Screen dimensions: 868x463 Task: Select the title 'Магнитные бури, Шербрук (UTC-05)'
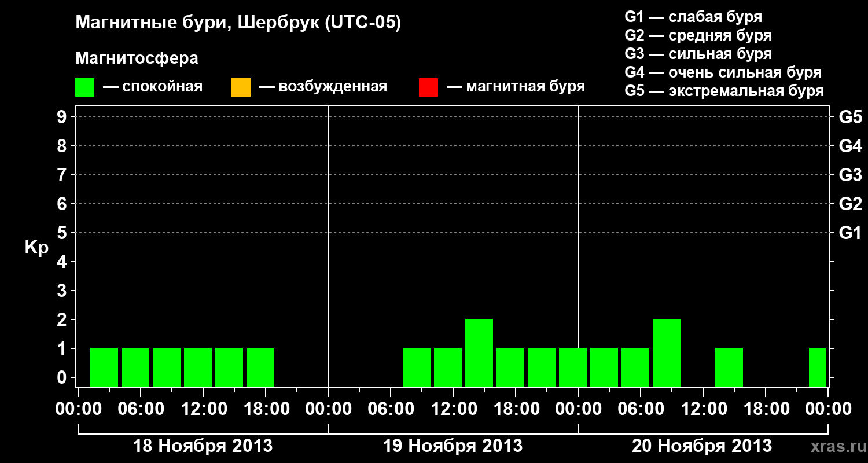(x=238, y=24)
